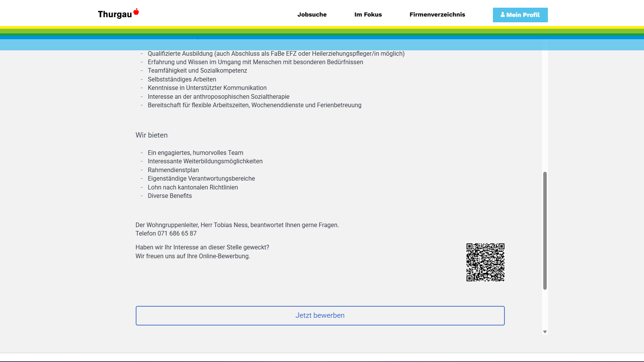
Task: Click Jetzt bewerben button
Action: [x=320, y=316]
